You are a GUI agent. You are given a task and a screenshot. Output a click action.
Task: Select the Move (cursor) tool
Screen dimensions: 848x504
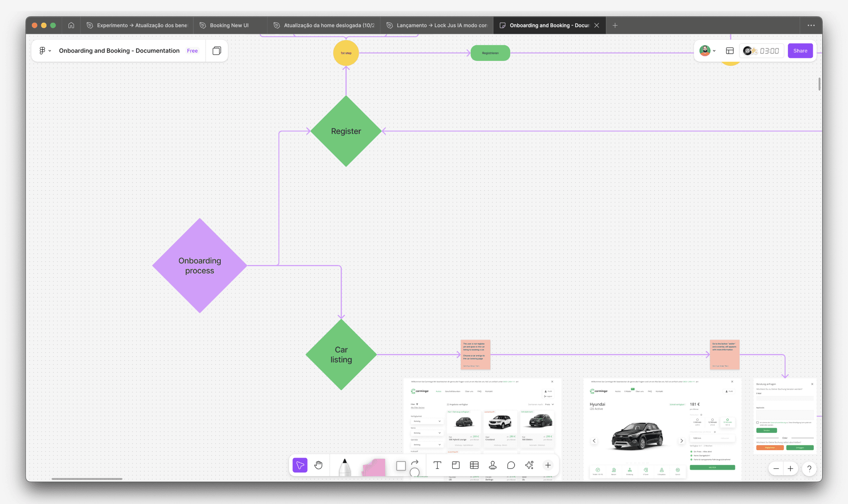pos(300,465)
